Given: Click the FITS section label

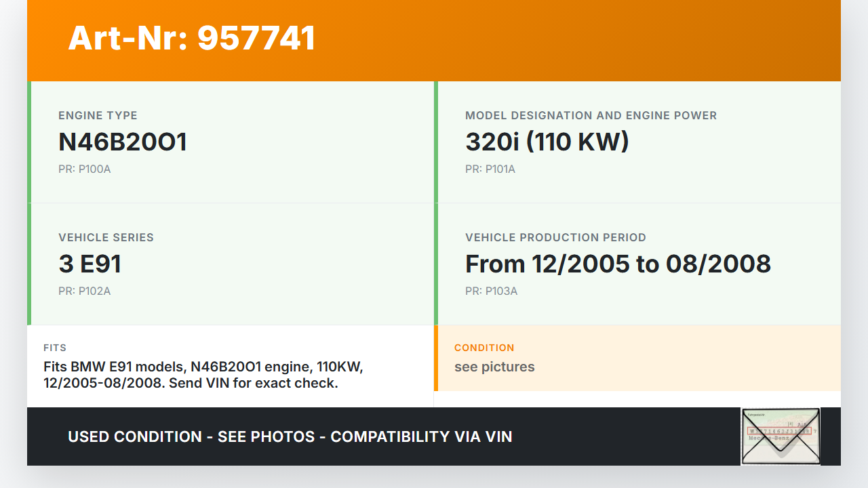Looking at the screenshot, I should pos(55,348).
